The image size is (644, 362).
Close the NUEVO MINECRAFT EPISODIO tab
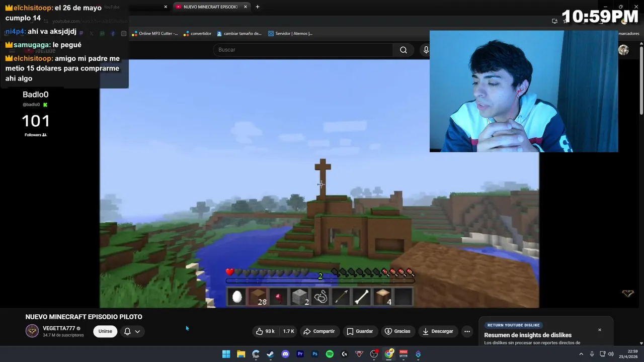click(x=246, y=7)
